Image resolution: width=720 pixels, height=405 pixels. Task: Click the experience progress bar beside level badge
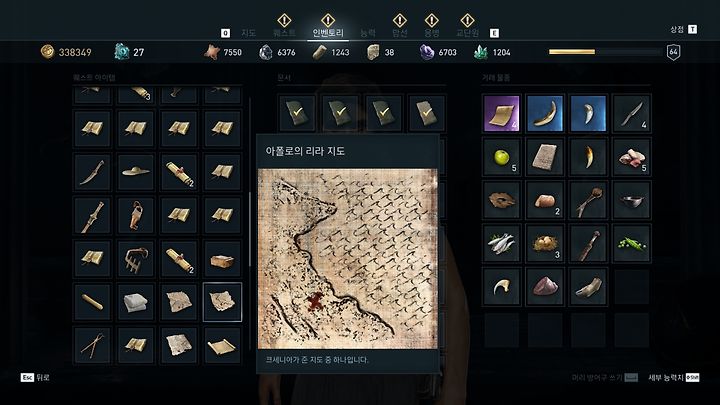[x=605, y=52]
